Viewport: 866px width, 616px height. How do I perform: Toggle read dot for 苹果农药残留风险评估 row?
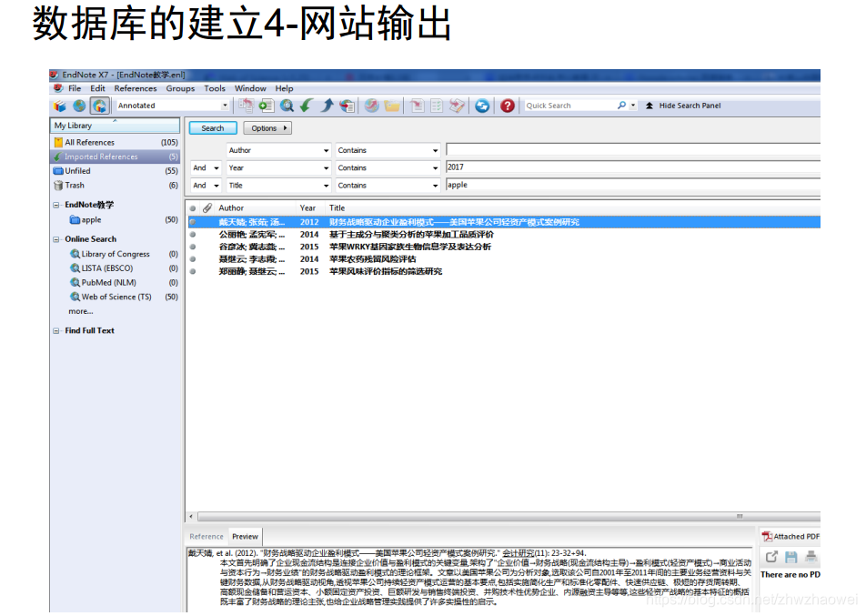[x=193, y=259]
